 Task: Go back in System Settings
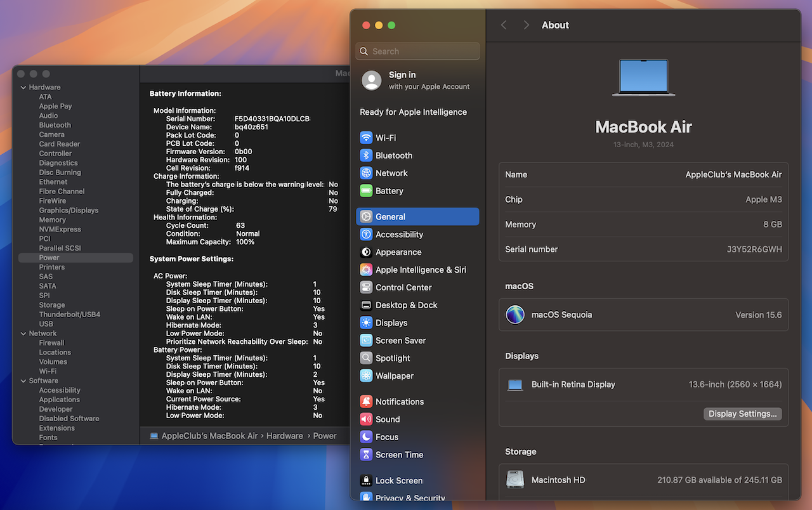coord(504,25)
